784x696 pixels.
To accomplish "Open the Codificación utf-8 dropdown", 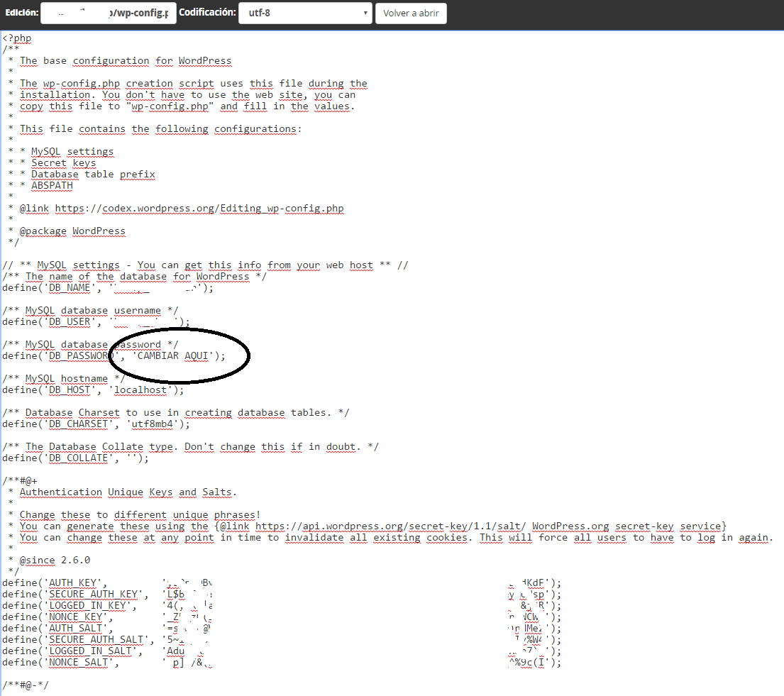I will [306, 13].
